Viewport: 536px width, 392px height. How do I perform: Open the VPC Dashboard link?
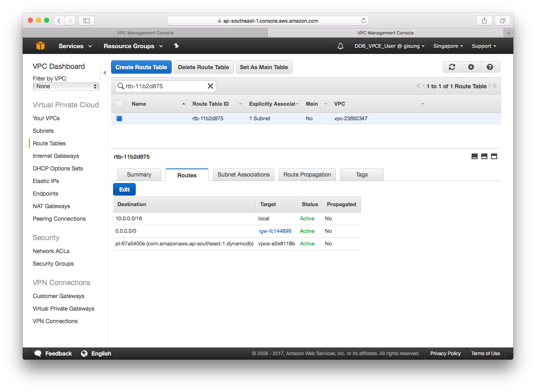(x=59, y=66)
